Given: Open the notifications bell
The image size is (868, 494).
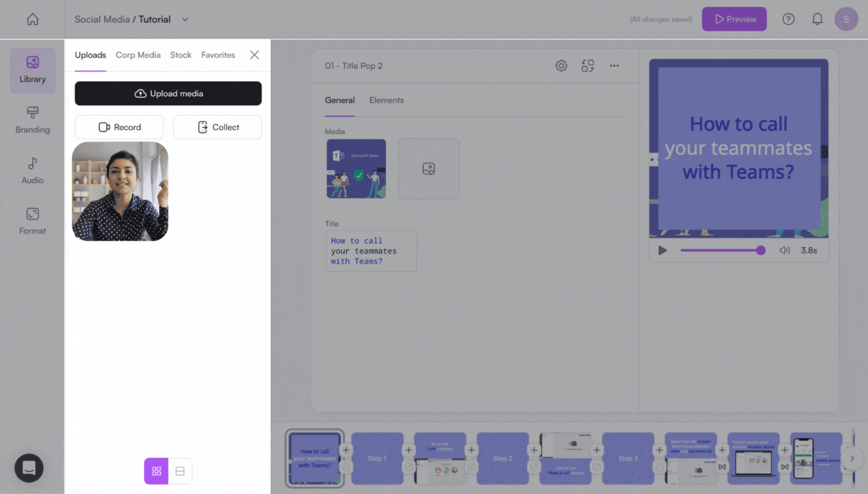Looking at the screenshot, I should click(x=817, y=19).
